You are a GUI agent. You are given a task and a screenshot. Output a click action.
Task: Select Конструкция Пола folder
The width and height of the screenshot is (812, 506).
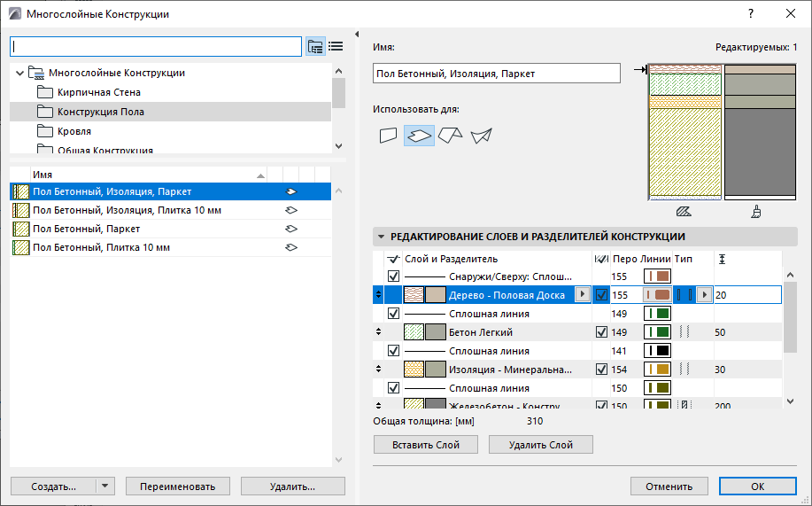tap(100, 112)
